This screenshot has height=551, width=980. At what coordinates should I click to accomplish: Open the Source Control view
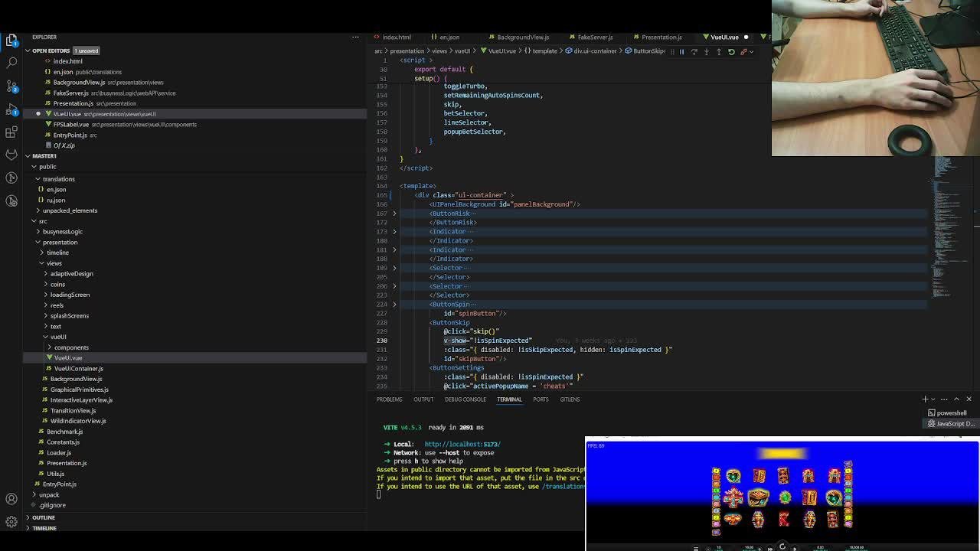coord(11,86)
